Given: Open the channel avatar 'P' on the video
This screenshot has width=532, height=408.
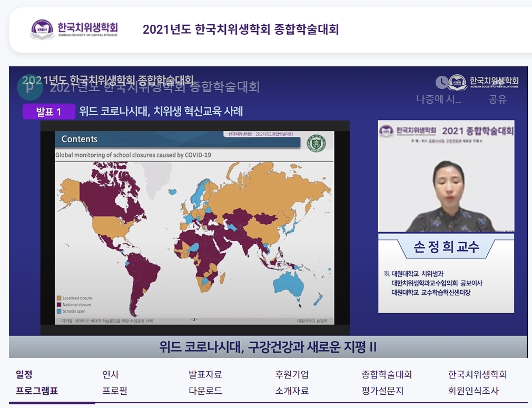Looking at the screenshot, I should (30, 88).
